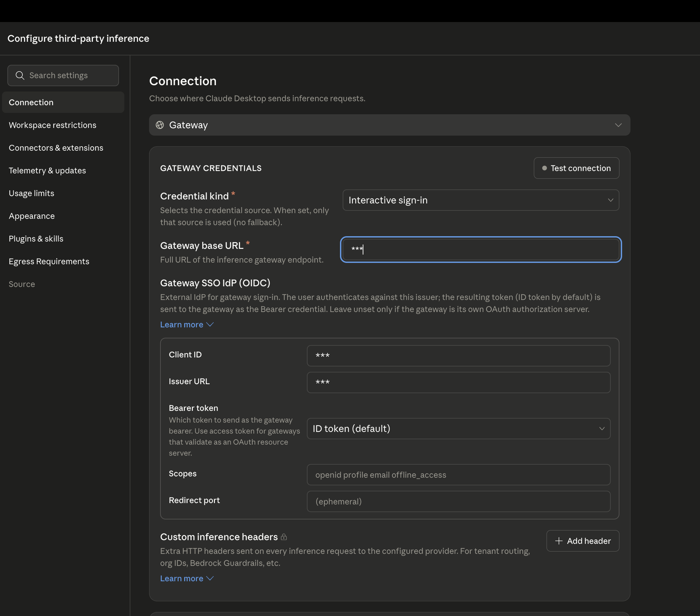Click the GATEWAY CREDENTIALS heading

point(211,168)
